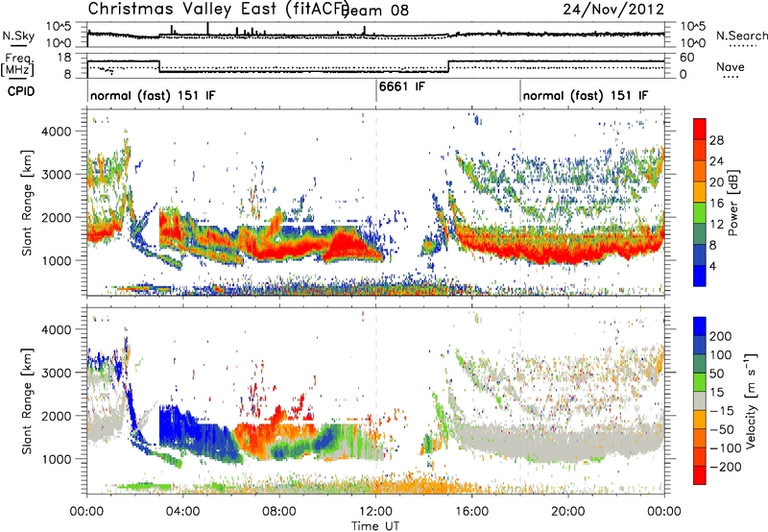
Task: Click the "04:00" time axis label
Action: click(183, 512)
